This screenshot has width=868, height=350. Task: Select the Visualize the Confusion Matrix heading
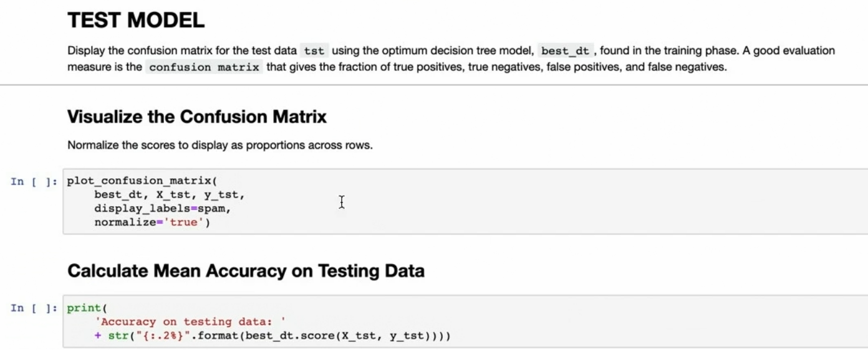click(x=196, y=116)
